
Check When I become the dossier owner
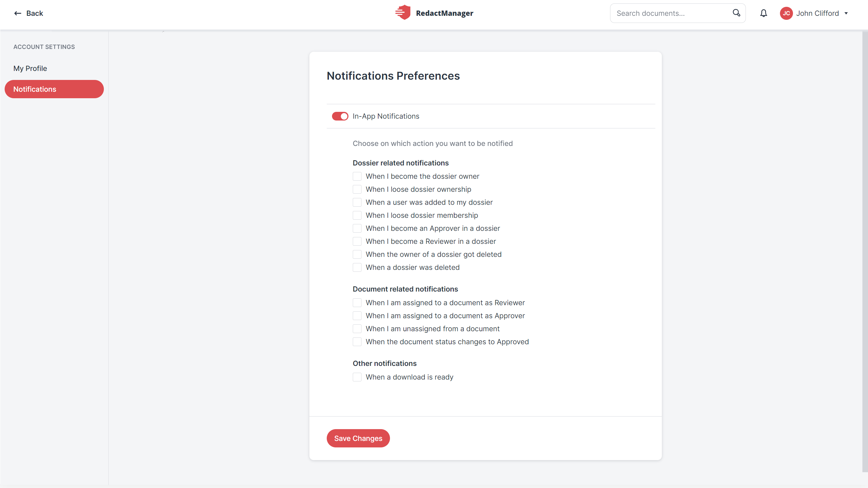[357, 176]
